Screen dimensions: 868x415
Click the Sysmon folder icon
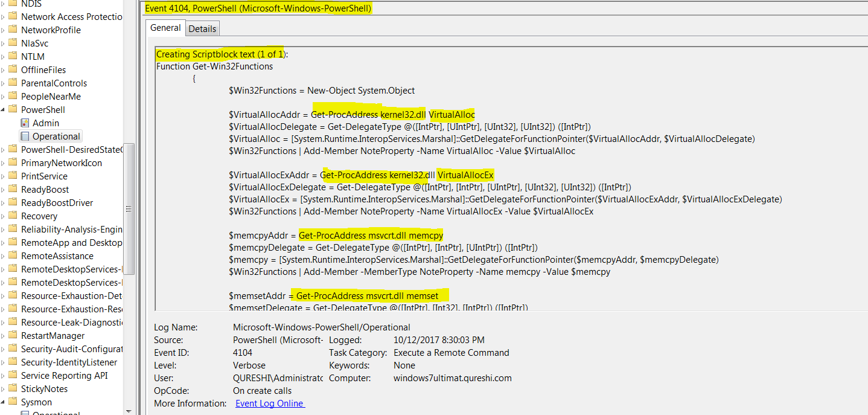(x=13, y=402)
